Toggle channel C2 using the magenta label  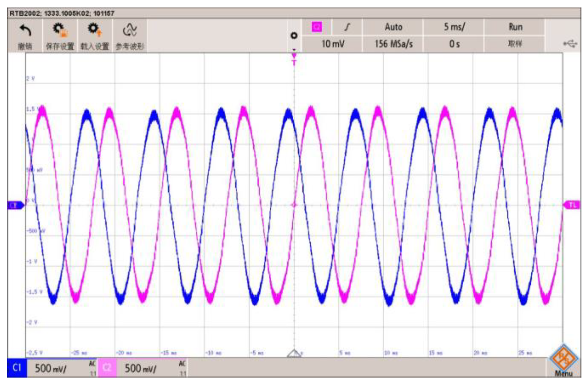(x=107, y=368)
